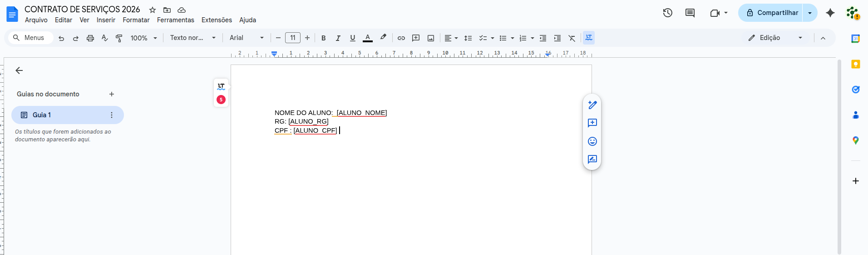Viewport: 868px width, 255px height.
Task: Open Google Keep in side panel
Action: [856, 64]
